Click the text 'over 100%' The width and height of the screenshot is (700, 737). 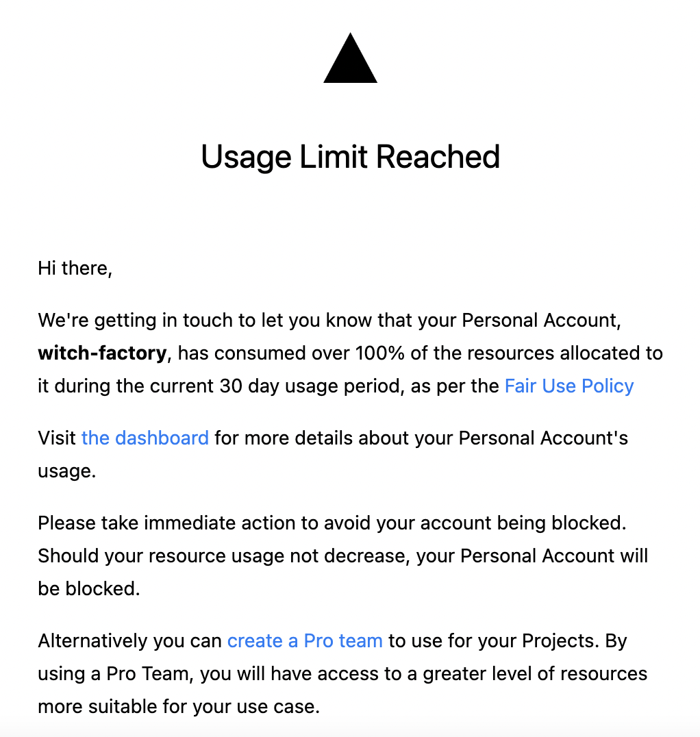click(350, 353)
